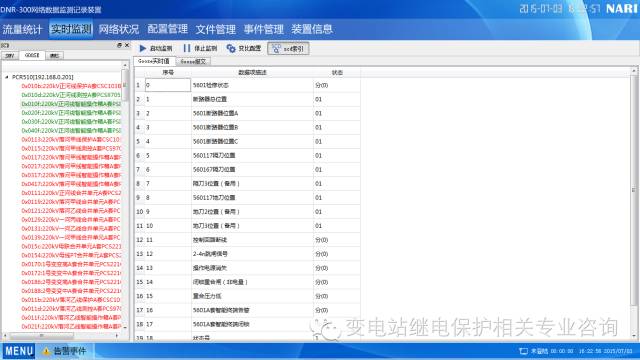Viewport: 640px width, 360px height.
Task: Click the warning triangle icon beside 告警事件
Action: pos(46,351)
